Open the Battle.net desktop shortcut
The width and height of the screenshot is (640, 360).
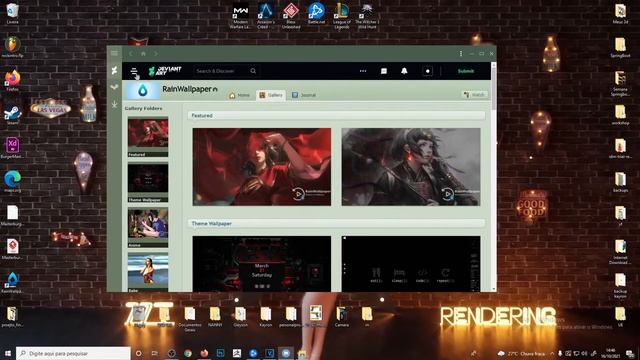tap(316, 13)
